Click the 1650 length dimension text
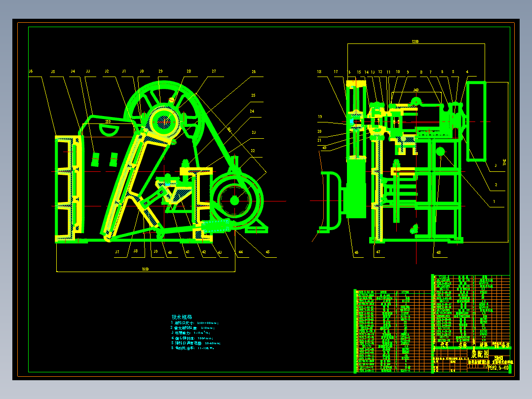Screen dimensions: 532x399 click(x=145, y=269)
